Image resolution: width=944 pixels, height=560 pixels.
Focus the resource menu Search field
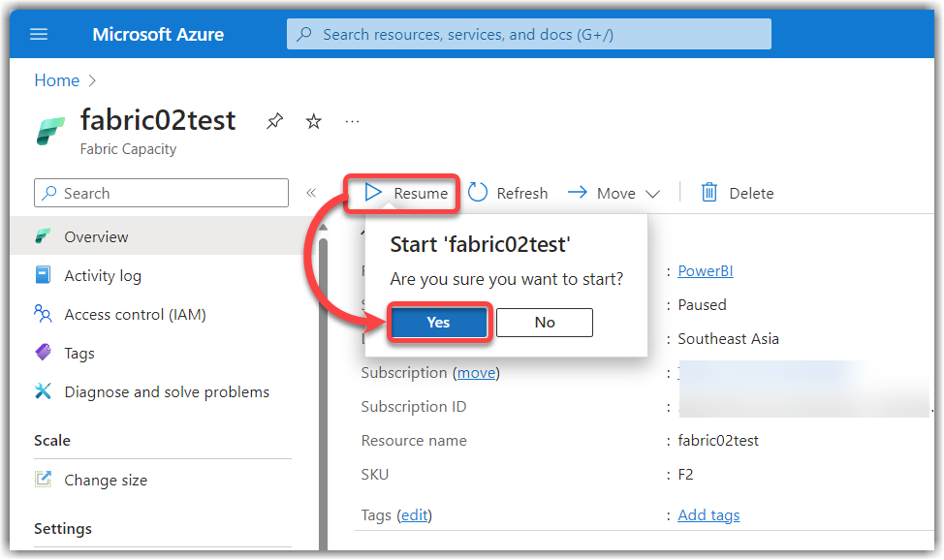pos(161,193)
